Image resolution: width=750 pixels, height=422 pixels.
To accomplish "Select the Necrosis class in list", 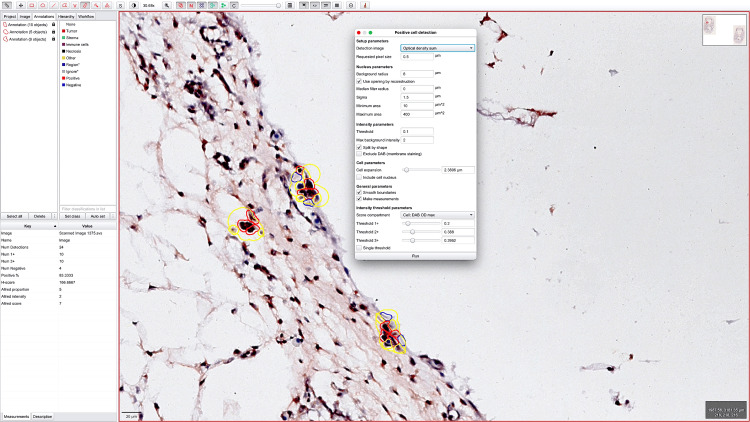I will [72, 51].
